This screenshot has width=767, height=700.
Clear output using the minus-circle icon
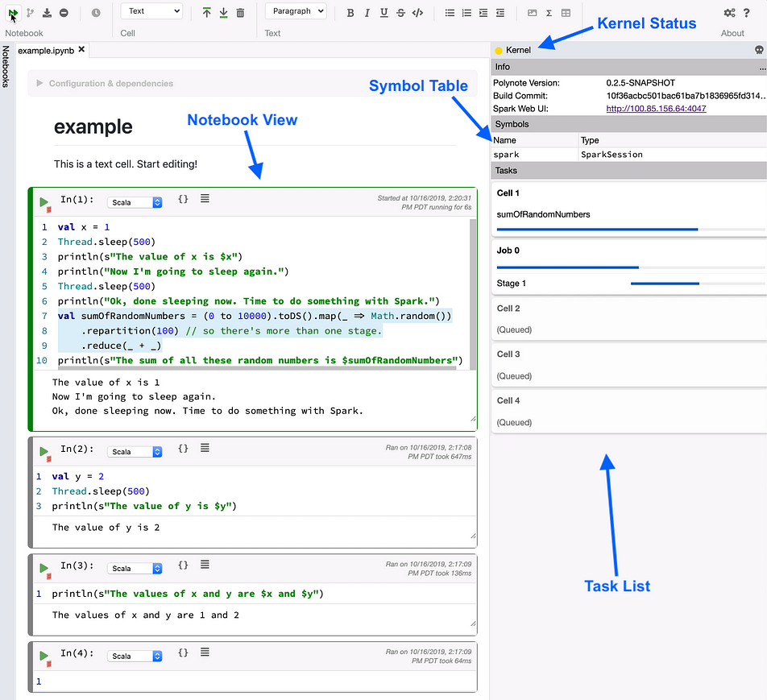click(64, 13)
